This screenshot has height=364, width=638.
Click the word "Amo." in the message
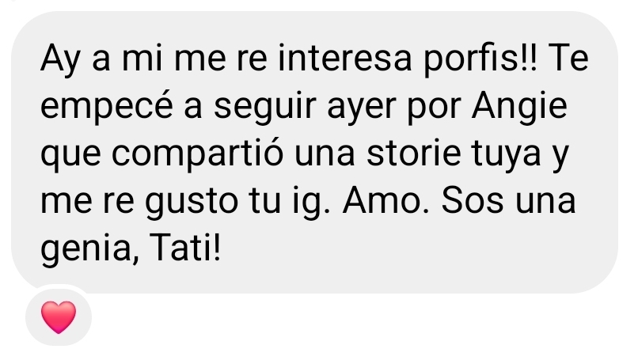(385, 201)
